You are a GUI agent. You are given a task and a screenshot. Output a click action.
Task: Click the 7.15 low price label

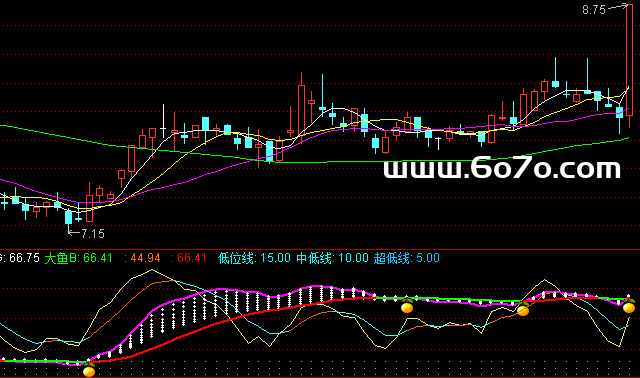93,233
